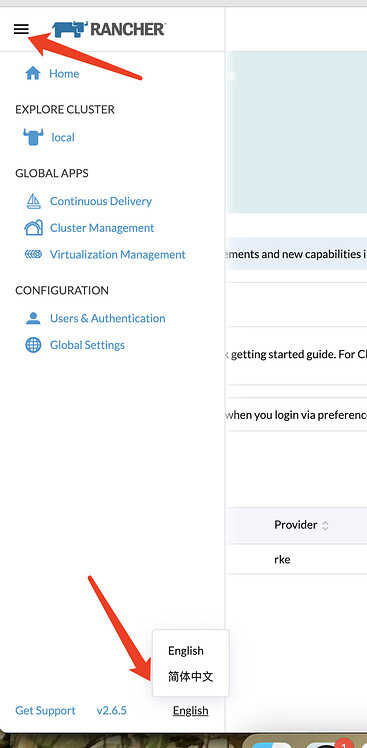Collapse the hamburger navigation menu
The image size is (367, 748).
pyautogui.click(x=21, y=30)
